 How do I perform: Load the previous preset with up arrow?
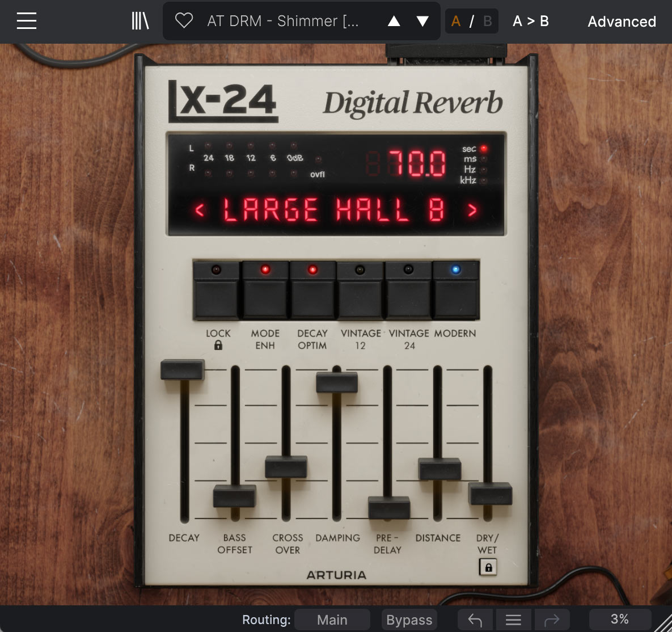[394, 21]
